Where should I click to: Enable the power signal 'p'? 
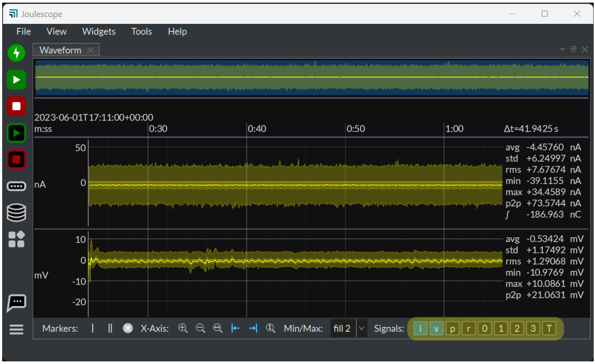[x=452, y=329]
